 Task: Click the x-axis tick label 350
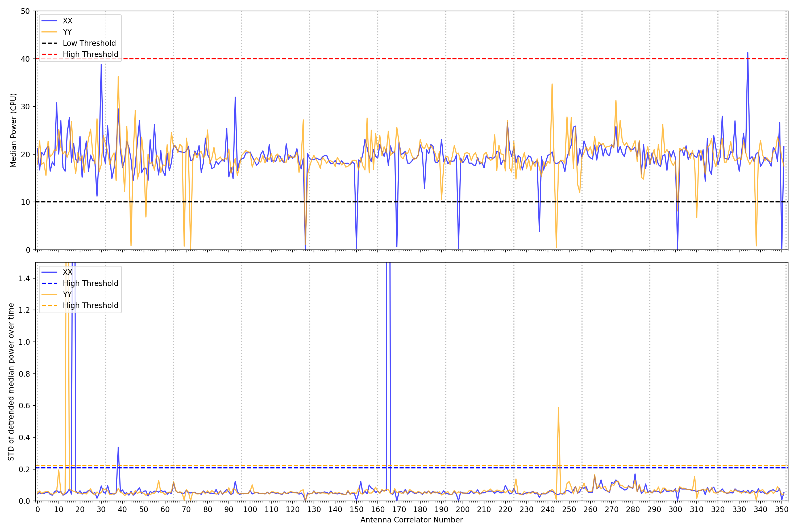[782, 510]
